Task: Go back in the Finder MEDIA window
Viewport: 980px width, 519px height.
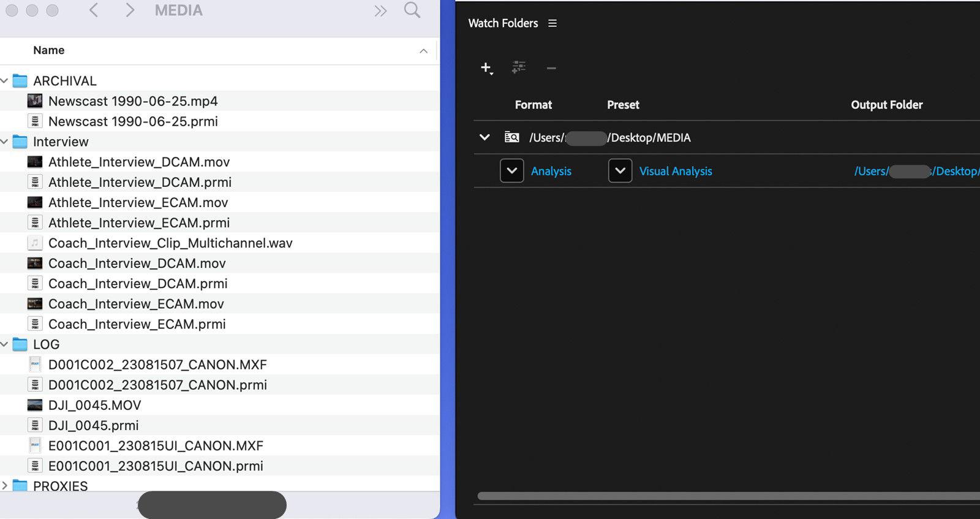Action: (94, 10)
